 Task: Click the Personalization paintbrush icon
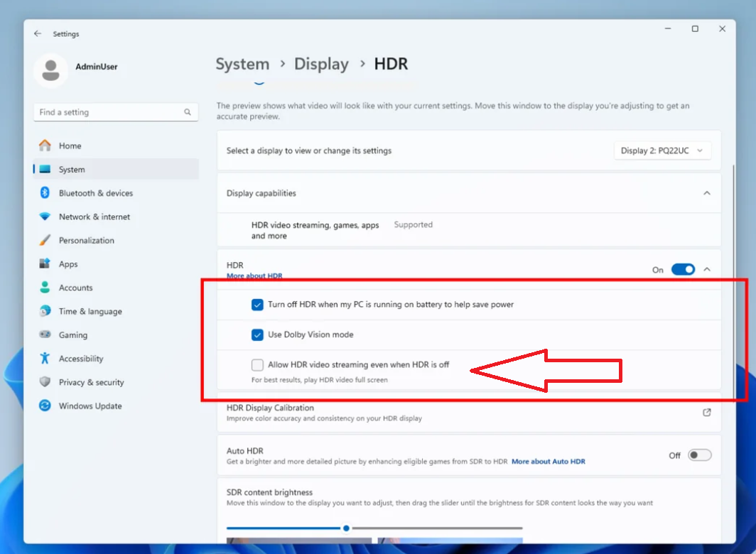coord(45,239)
